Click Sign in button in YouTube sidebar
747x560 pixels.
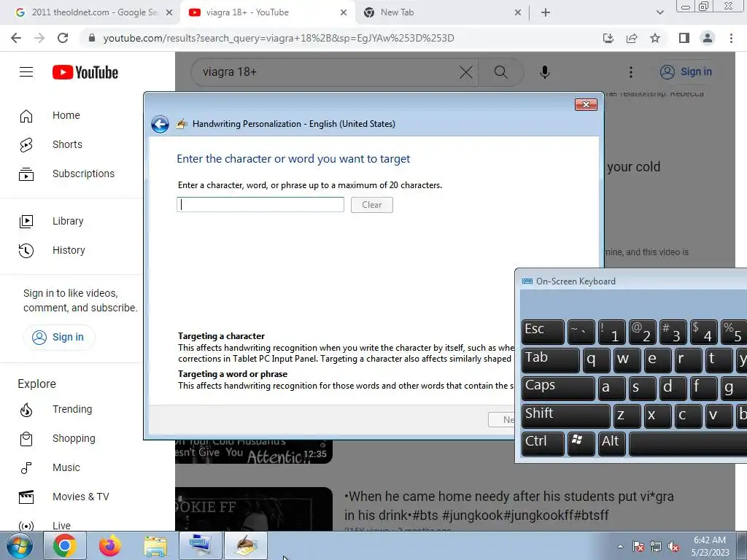58,337
